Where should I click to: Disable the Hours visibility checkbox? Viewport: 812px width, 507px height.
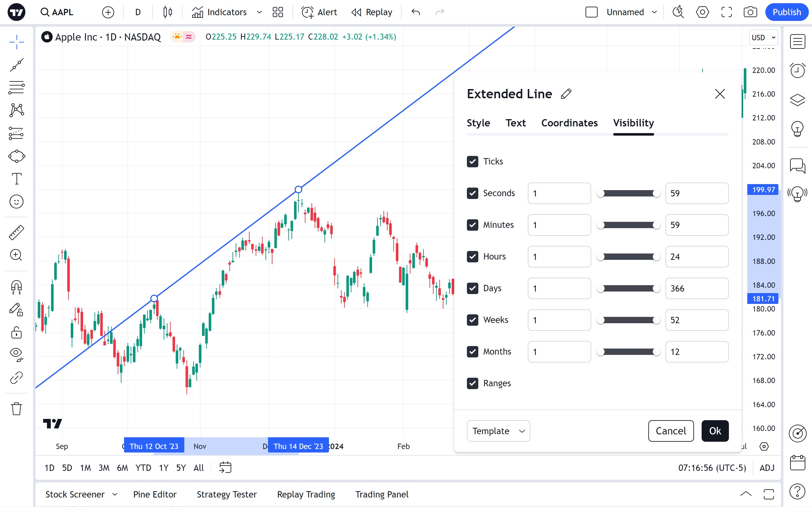coord(472,257)
